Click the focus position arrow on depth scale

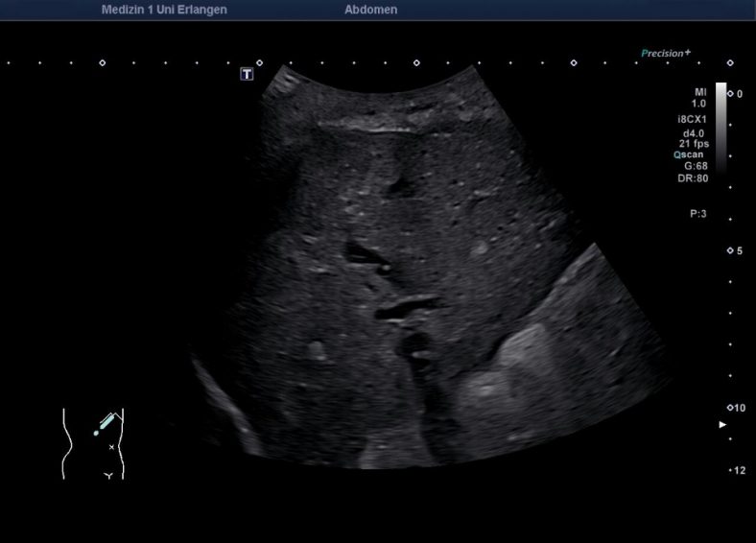click(x=723, y=424)
